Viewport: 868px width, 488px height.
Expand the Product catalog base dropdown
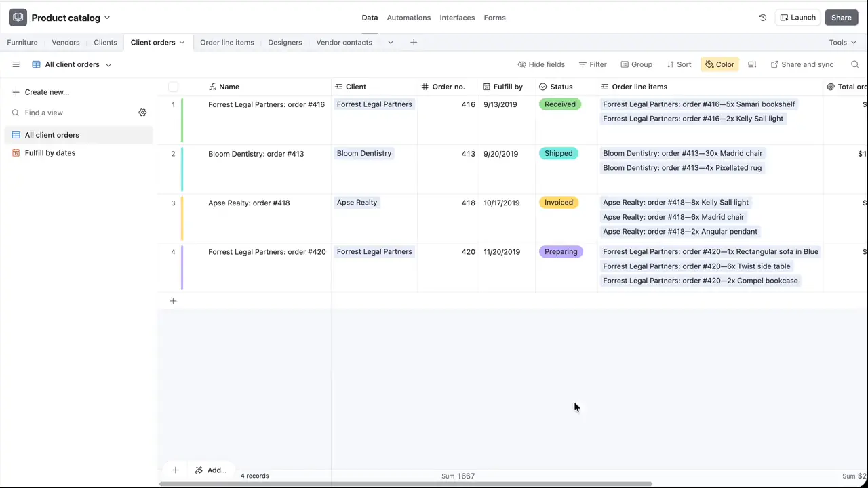coord(106,18)
